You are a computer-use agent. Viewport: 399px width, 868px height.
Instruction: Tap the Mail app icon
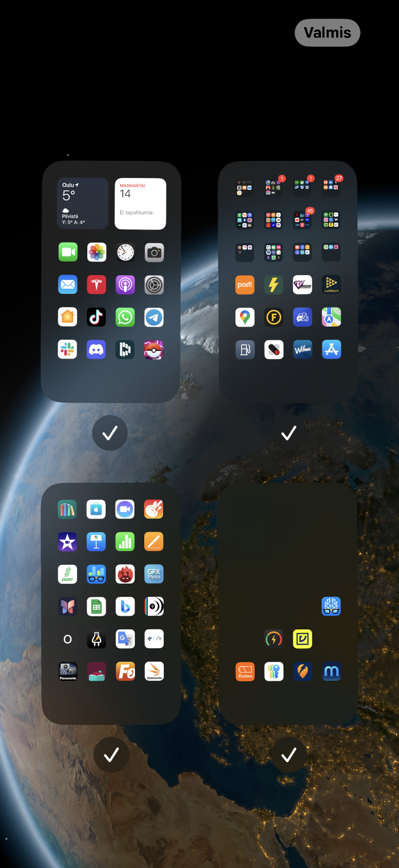[68, 285]
